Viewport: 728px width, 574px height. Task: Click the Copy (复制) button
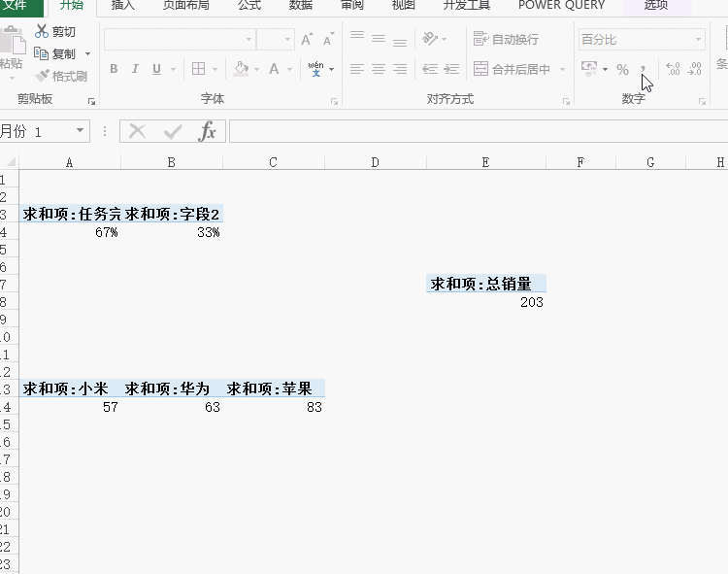pos(56,54)
